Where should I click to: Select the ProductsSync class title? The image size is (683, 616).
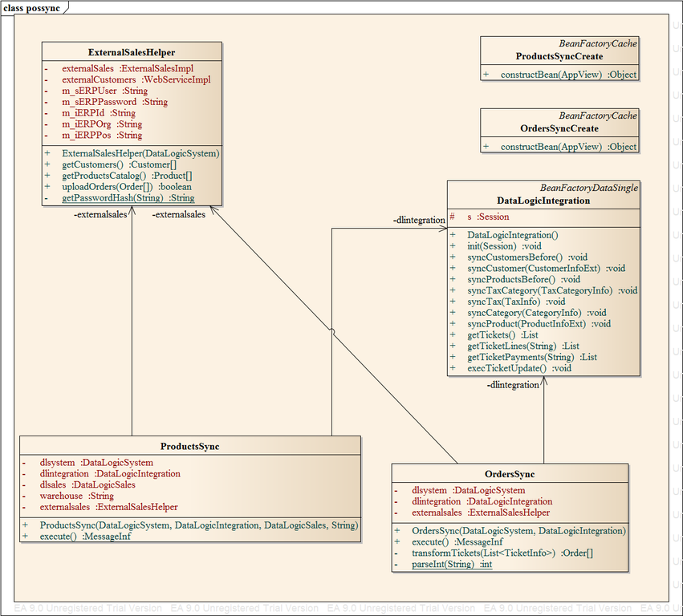click(189, 446)
